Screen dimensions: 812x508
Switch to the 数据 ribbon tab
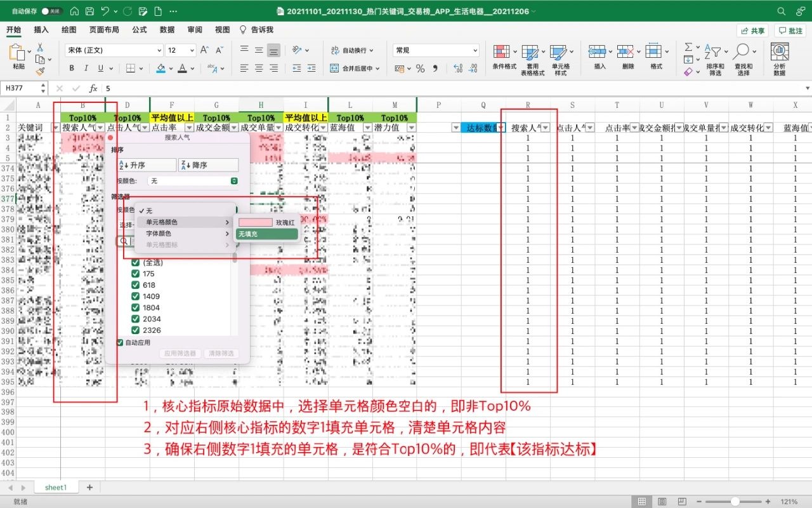[x=167, y=30]
